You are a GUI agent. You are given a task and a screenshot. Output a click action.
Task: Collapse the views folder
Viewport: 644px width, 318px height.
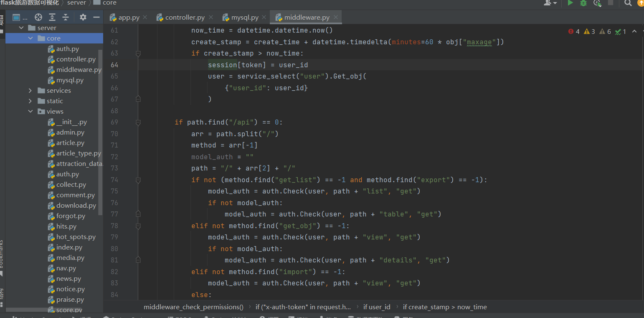pyautogui.click(x=30, y=112)
